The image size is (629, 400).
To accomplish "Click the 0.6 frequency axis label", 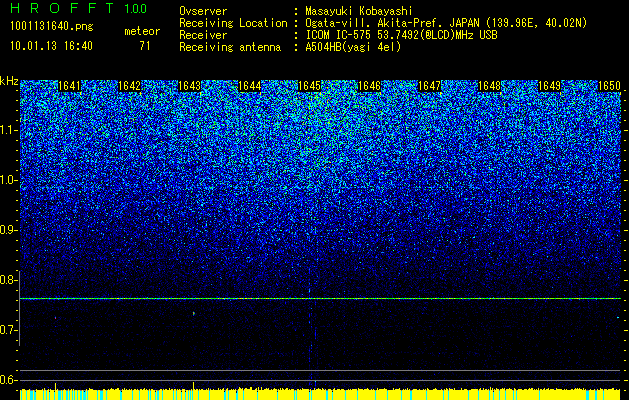I will 8,380.
